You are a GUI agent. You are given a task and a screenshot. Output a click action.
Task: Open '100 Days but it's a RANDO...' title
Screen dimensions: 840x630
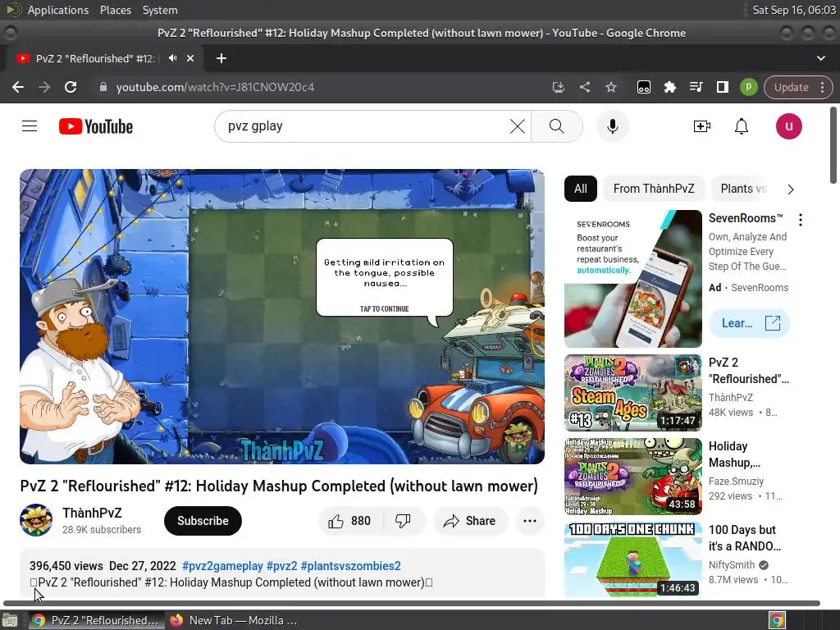[745, 538]
